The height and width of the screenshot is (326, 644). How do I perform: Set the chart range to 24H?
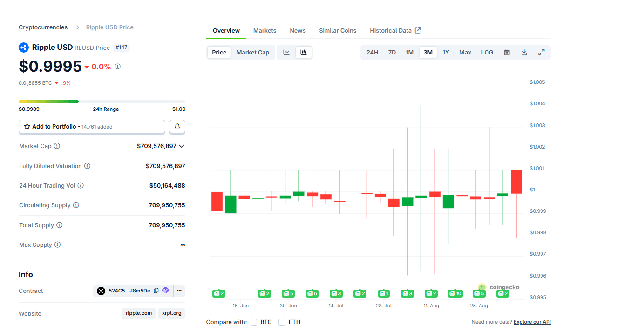(372, 53)
